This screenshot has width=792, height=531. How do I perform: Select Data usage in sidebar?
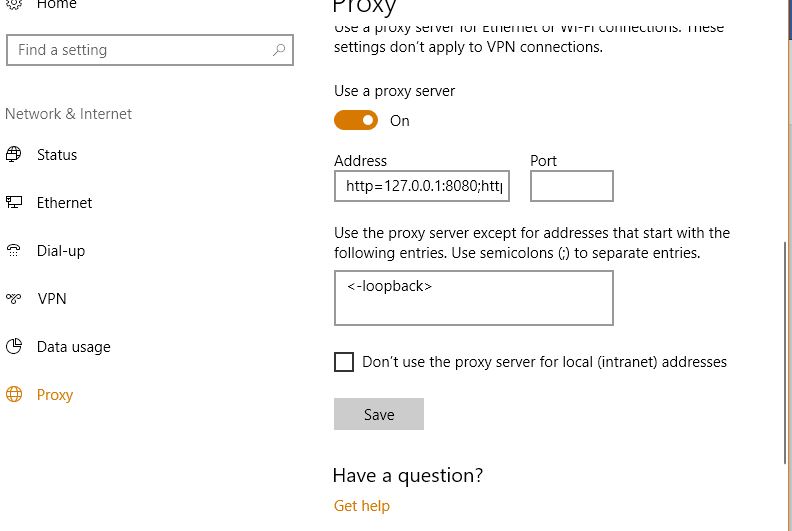[x=74, y=347]
